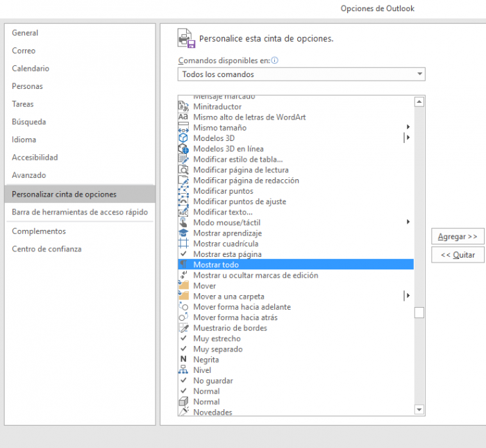Click the Novedades icon
The image size is (486, 448).
pos(183,412)
